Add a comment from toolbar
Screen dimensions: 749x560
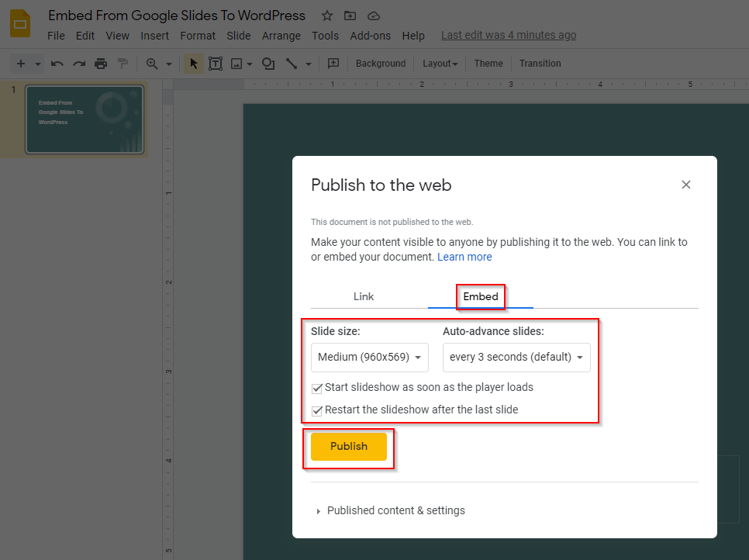[x=333, y=64]
